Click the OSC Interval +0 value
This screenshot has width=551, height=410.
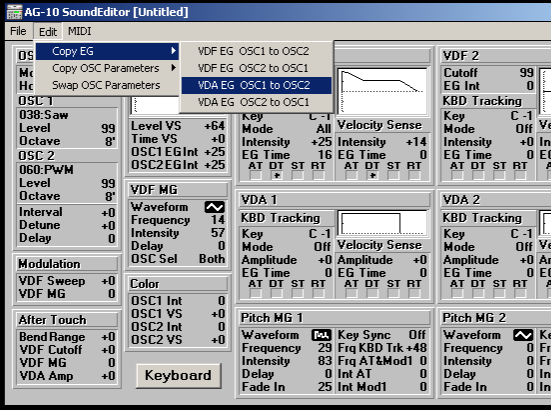pyautogui.click(x=108, y=213)
